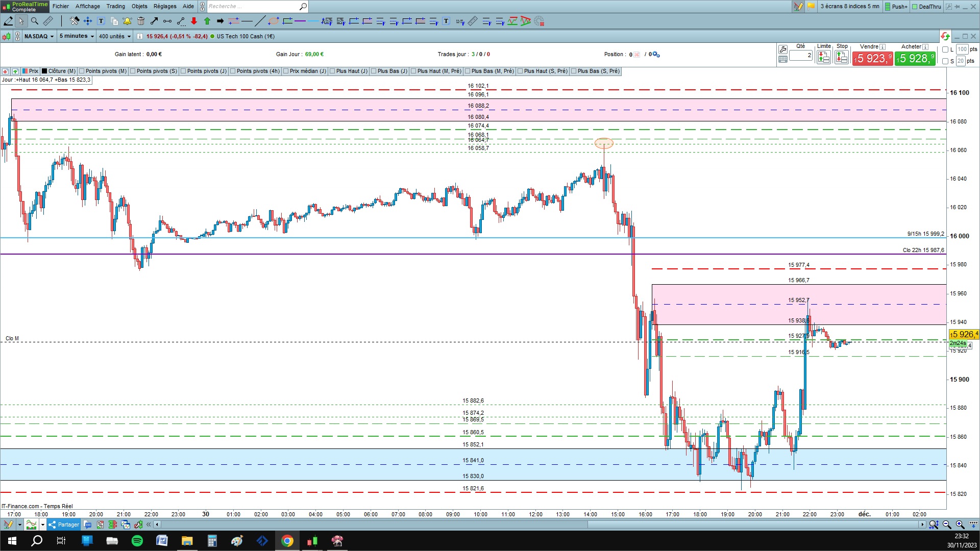Click the trash bin delete tool
This screenshot has width=980, height=551.
[141, 21]
